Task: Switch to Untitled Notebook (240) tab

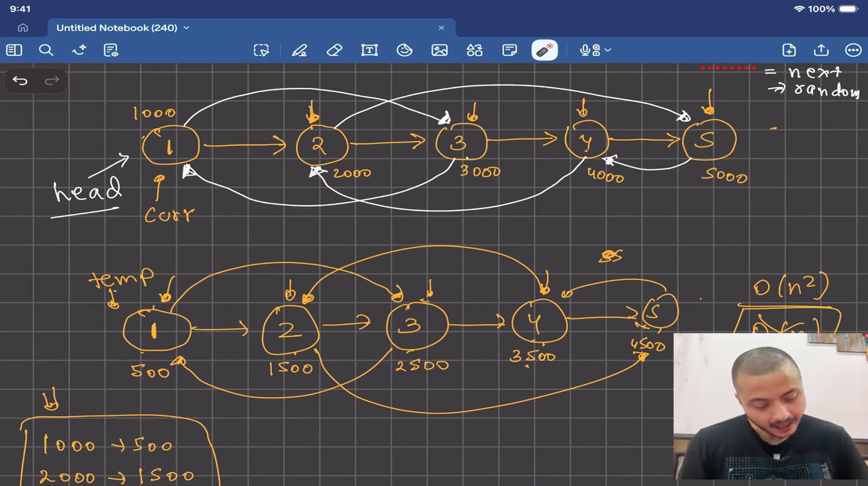Action: pos(117,28)
